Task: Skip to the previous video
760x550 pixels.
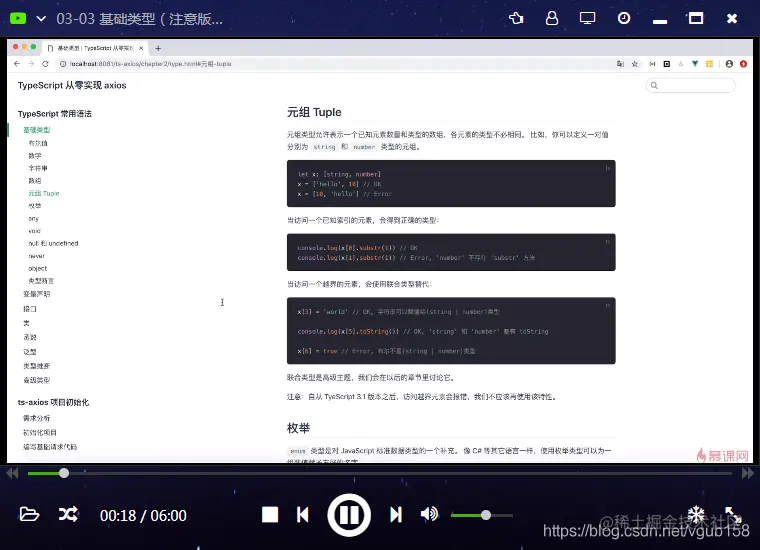Action: click(x=302, y=515)
